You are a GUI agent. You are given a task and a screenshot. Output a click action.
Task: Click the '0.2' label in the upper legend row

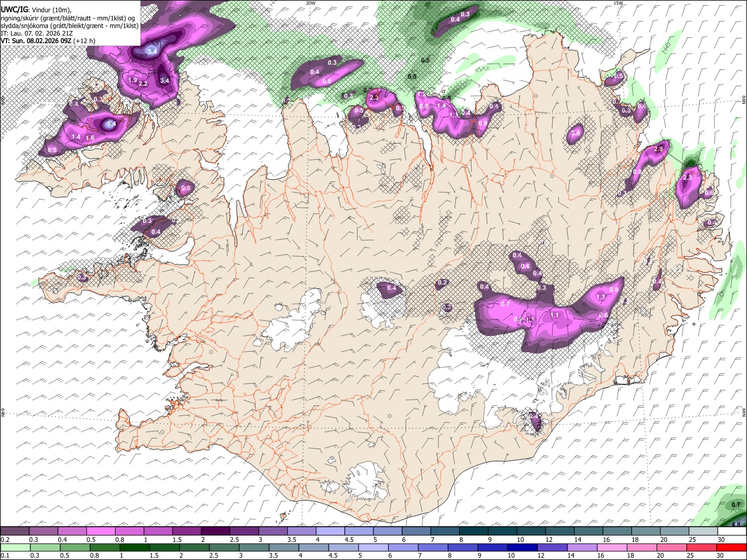click(x=5, y=540)
